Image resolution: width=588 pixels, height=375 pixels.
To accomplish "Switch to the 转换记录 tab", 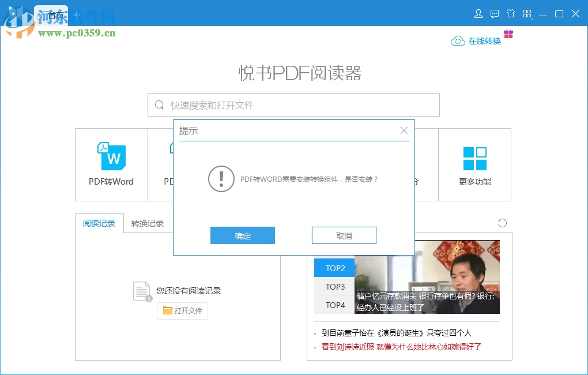I will click(x=148, y=223).
